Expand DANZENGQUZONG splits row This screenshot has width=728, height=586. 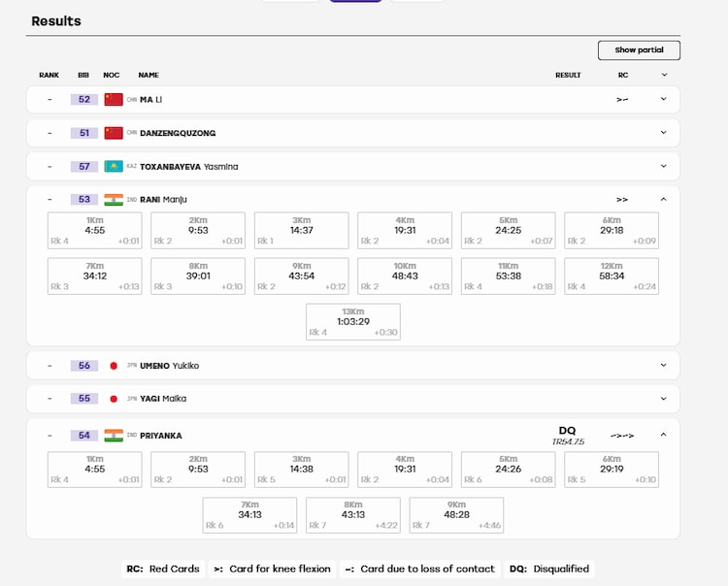[x=664, y=133]
